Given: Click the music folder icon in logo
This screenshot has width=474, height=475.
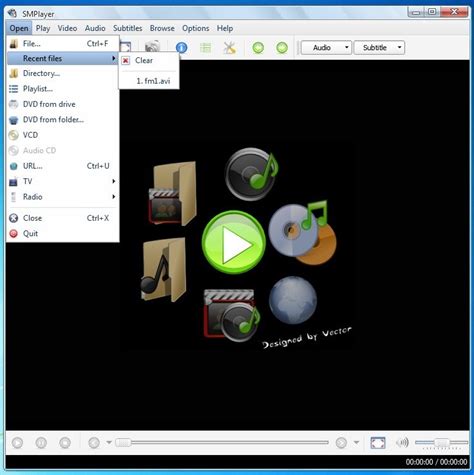Looking at the screenshot, I should tap(163, 270).
